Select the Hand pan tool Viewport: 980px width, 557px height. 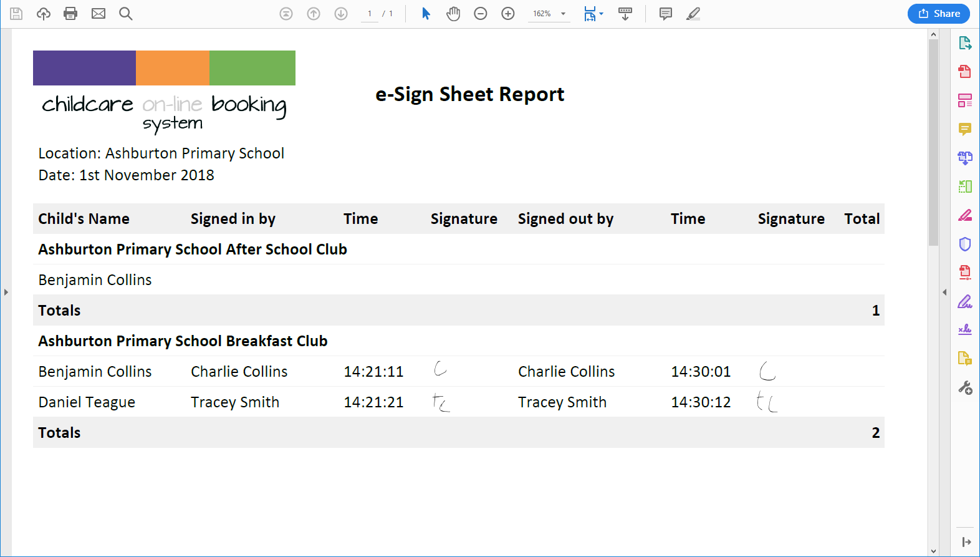(453, 14)
